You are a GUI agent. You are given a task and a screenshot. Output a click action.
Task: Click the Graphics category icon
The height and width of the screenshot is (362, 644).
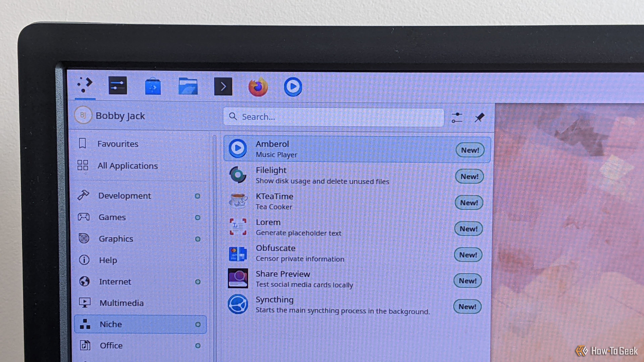(84, 238)
